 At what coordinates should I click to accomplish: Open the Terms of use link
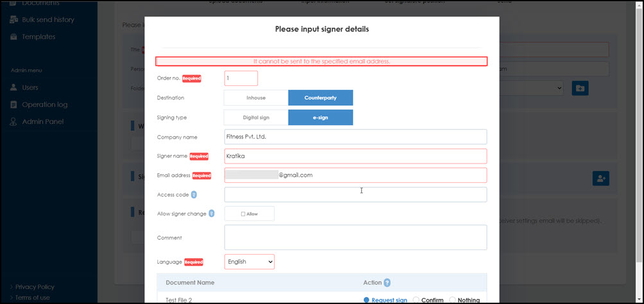33,298
